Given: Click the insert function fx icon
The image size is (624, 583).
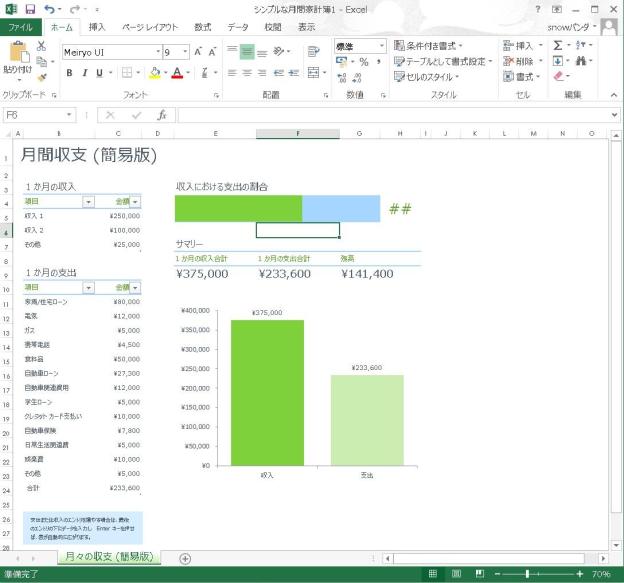Looking at the screenshot, I should tap(161, 115).
